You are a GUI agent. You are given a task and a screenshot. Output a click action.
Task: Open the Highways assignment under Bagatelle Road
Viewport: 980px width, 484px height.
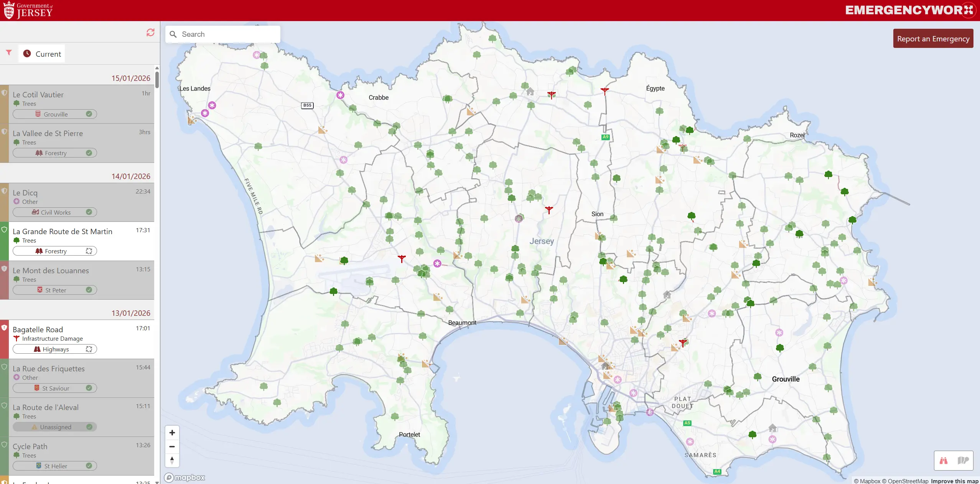coord(55,349)
